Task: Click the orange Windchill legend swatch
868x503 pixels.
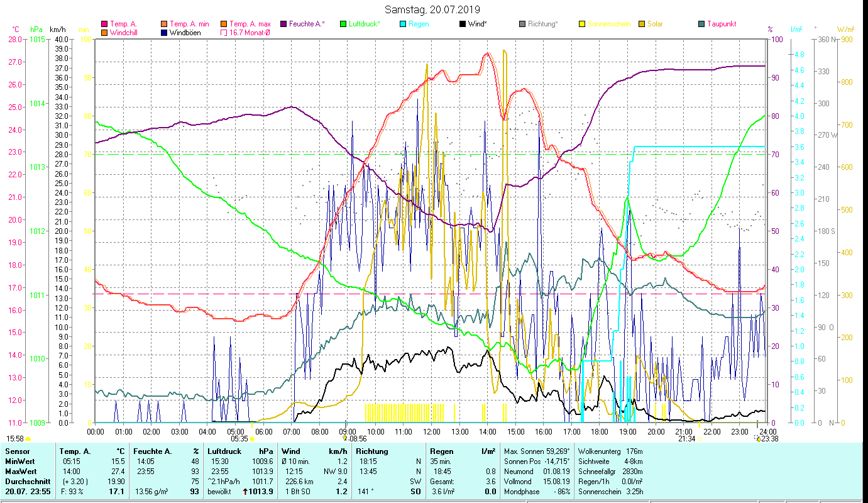Action: click(104, 32)
